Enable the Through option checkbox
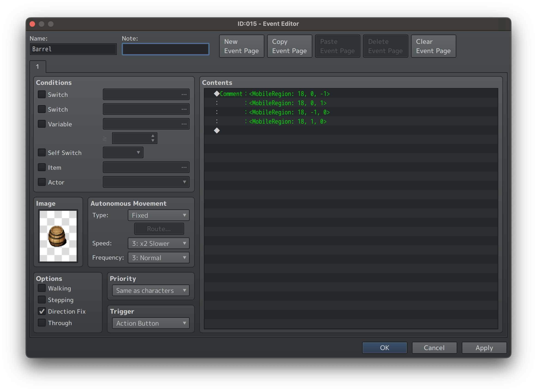This screenshot has width=537, height=392. click(x=42, y=323)
